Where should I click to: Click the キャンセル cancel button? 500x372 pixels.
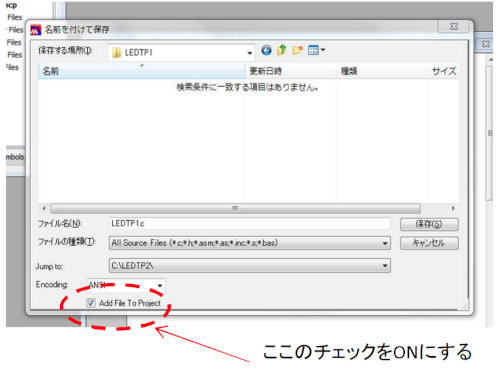(429, 243)
